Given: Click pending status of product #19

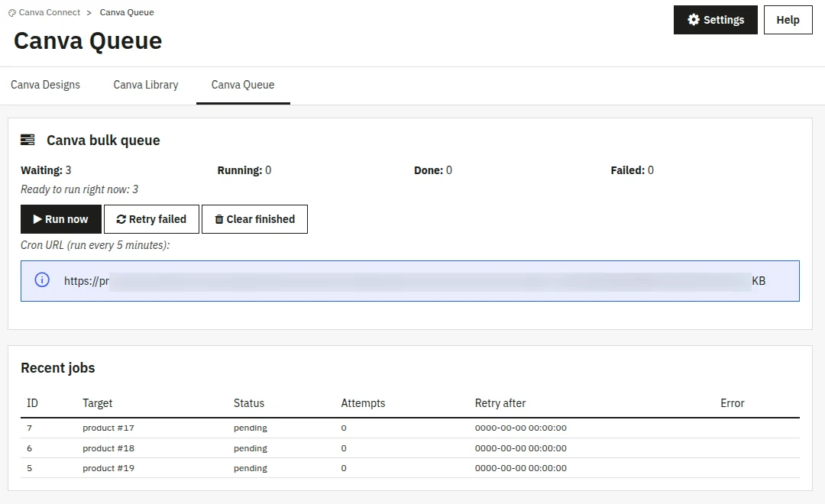Looking at the screenshot, I should [251, 469].
